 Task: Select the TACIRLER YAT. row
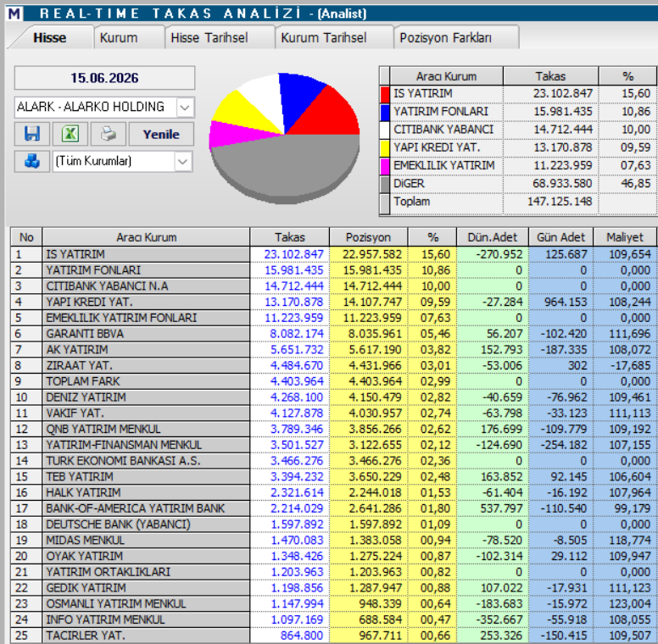point(334,636)
